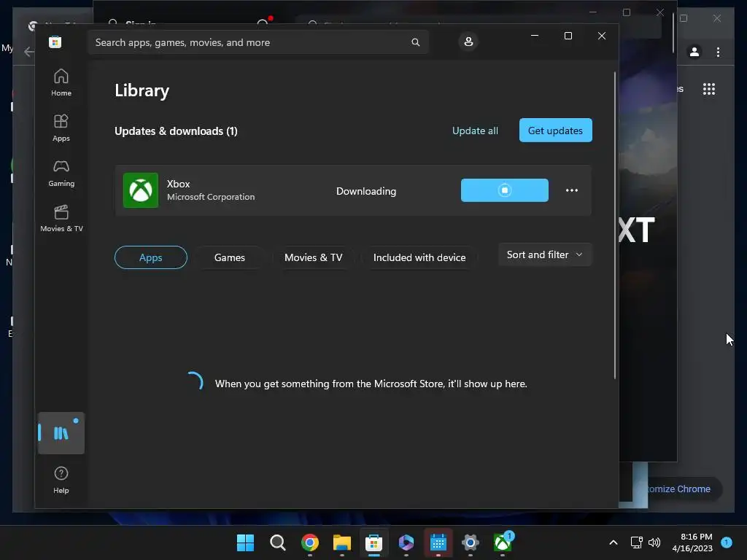This screenshot has height=560, width=747.
Task: Select the Games filter tab
Action: click(230, 257)
